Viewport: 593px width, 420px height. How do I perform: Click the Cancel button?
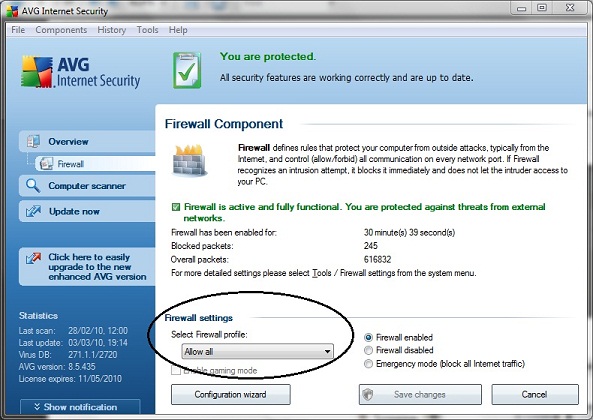(x=535, y=394)
